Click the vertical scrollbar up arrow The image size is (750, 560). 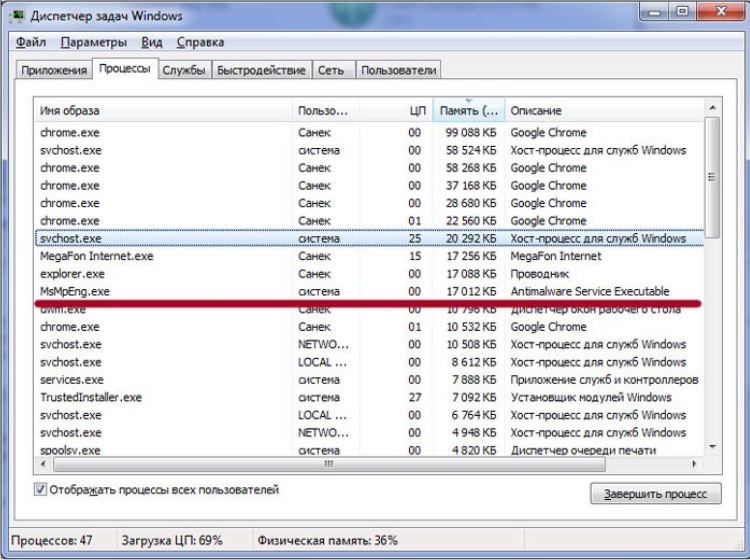coord(712,108)
